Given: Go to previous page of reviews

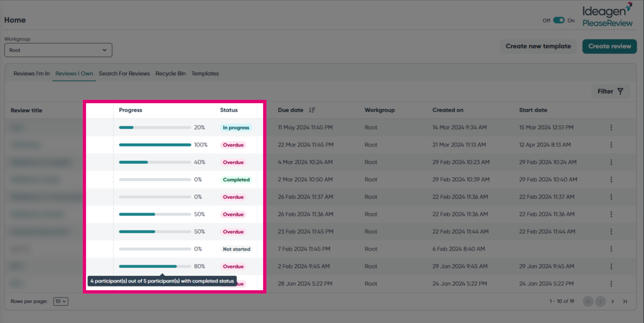Looking at the screenshot, I should click(x=600, y=301).
